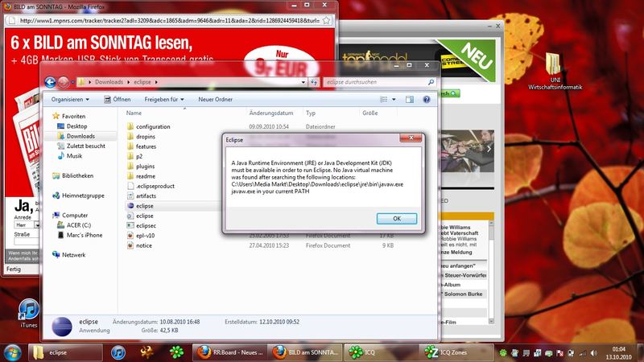The height and width of the screenshot is (362, 644).
Task: Select the eclipsec file
Action: coord(146,226)
